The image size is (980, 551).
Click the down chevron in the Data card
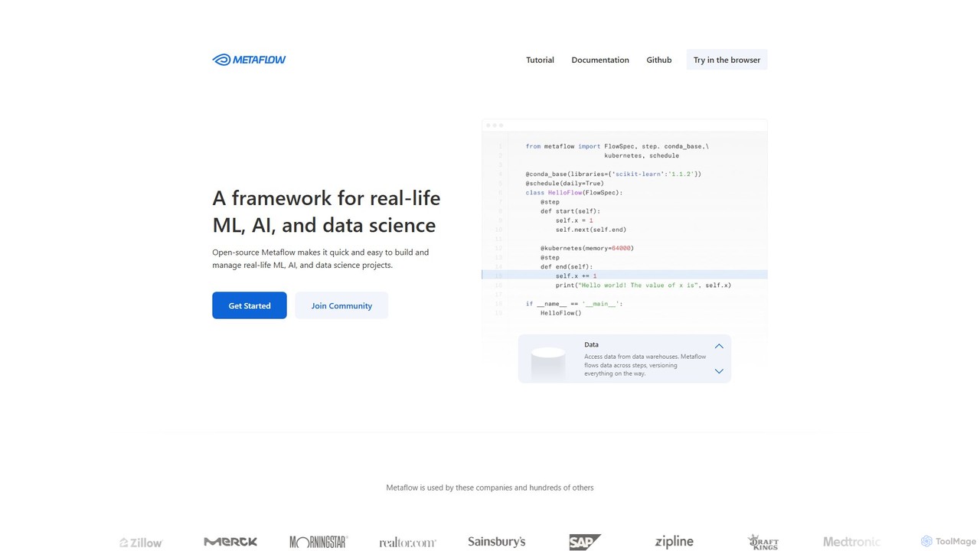719,371
